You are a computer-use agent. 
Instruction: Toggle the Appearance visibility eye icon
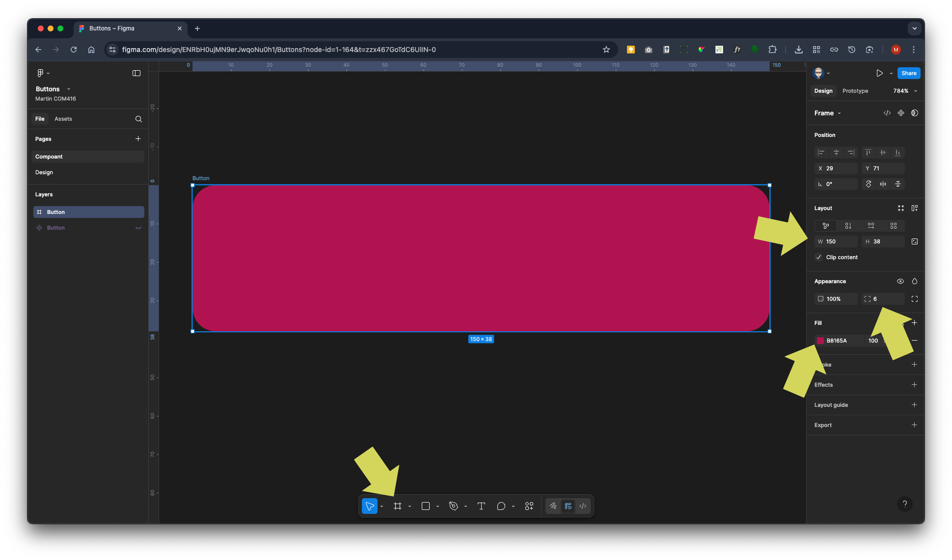click(900, 281)
